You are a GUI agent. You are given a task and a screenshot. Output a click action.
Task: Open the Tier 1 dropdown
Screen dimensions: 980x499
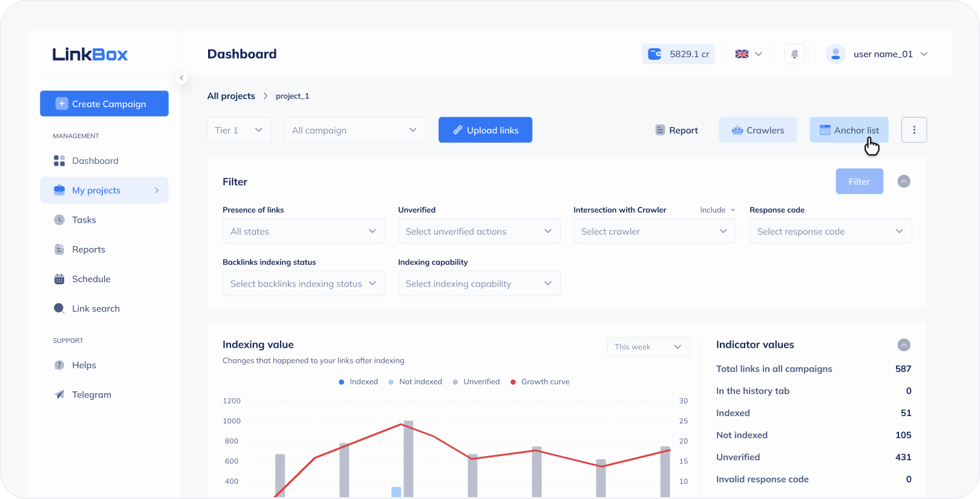pos(239,130)
